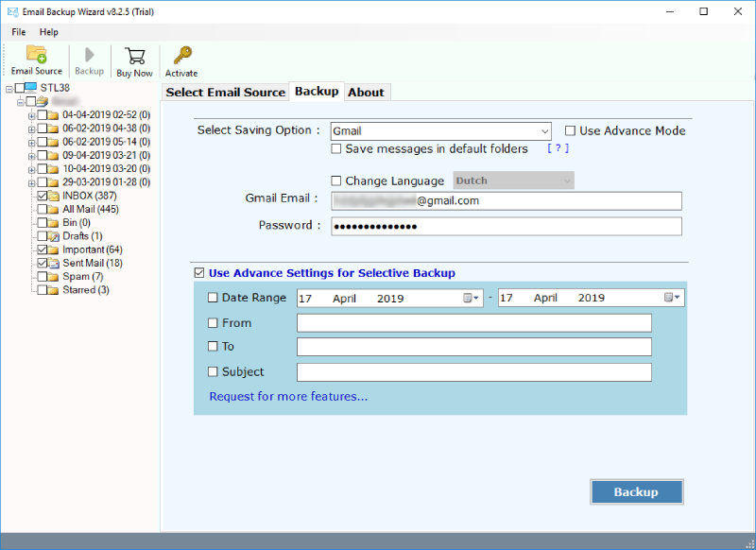Click the Backup toolbar icon

click(89, 56)
